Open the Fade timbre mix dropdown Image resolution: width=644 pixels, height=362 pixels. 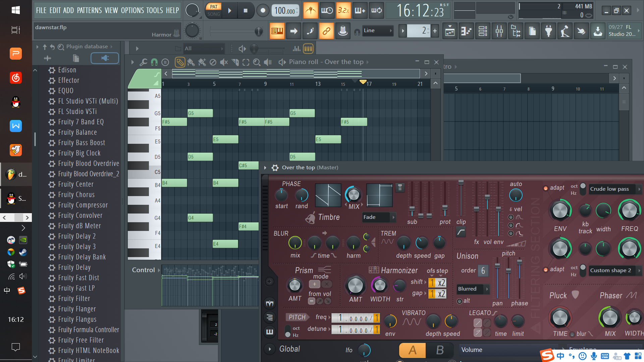379,217
